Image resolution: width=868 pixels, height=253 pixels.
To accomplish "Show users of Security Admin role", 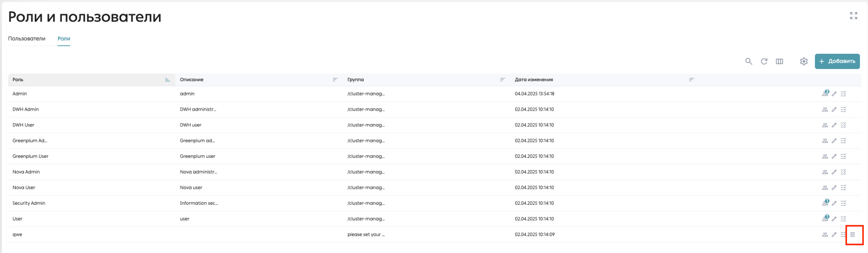I will [x=825, y=203].
